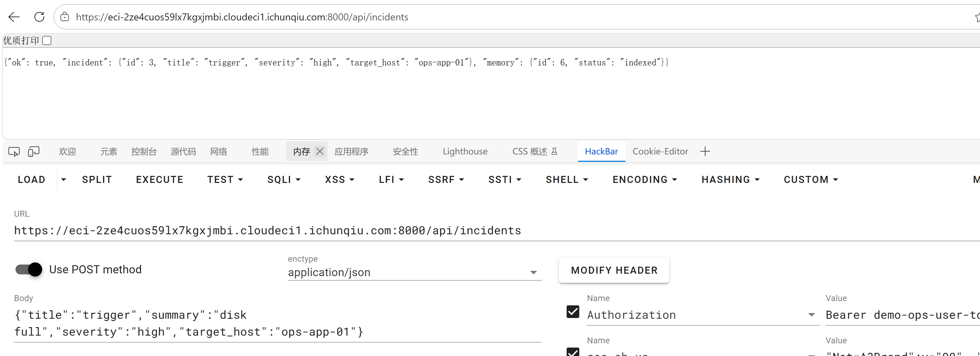Click the SPLIT button

tap(97, 179)
